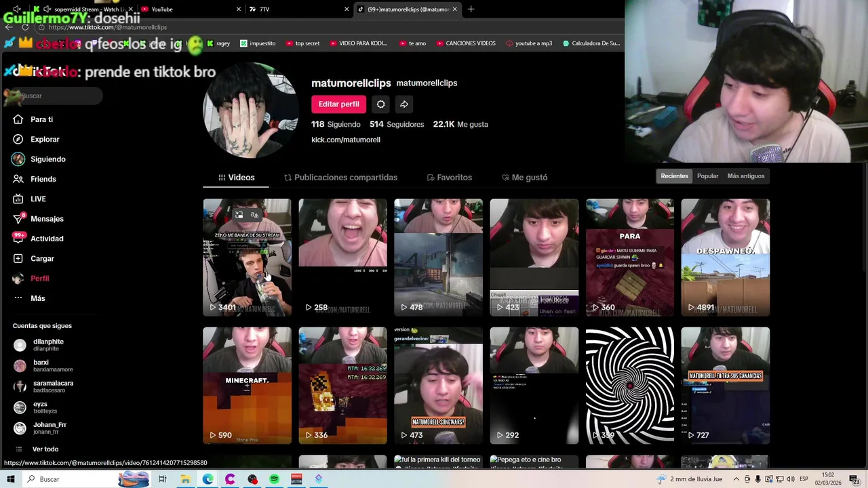Viewport: 868px width, 488px height.
Task: Switch to the YouTube browser tab
Action: (191, 9)
